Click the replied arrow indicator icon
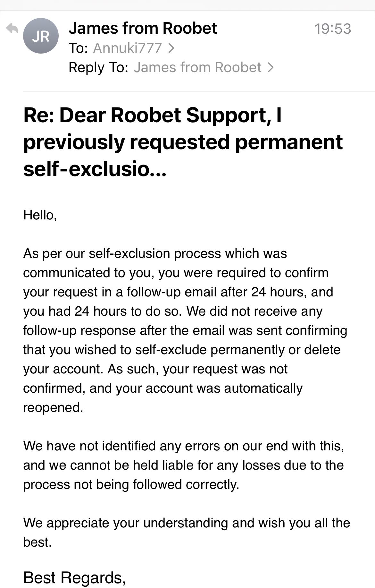The image size is (375, 588). pos(12,29)
